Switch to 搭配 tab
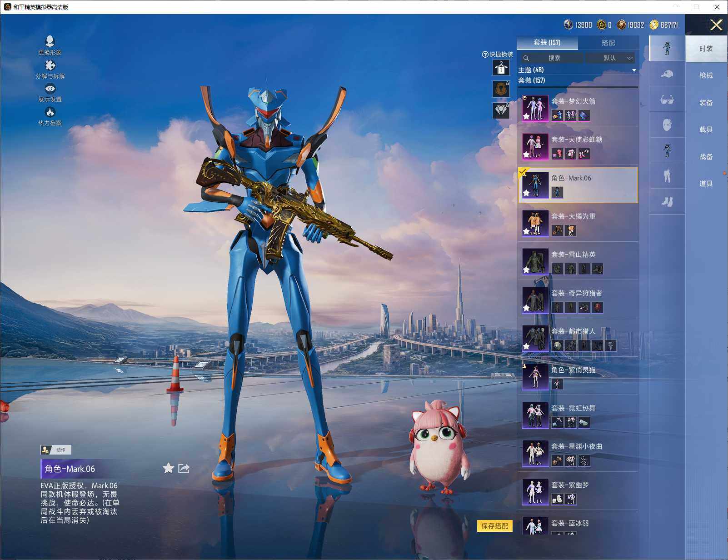The height and width of the screenshot is (560, 728). coord(608,43)
